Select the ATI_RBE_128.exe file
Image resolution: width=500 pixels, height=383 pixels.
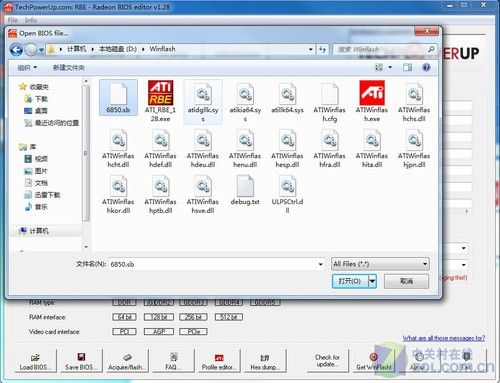(160, 101)
